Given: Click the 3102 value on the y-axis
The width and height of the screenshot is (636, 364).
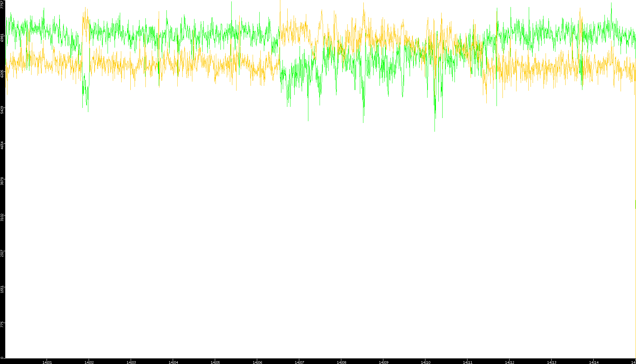Looking at the screenshot, I should coord(2,217).
